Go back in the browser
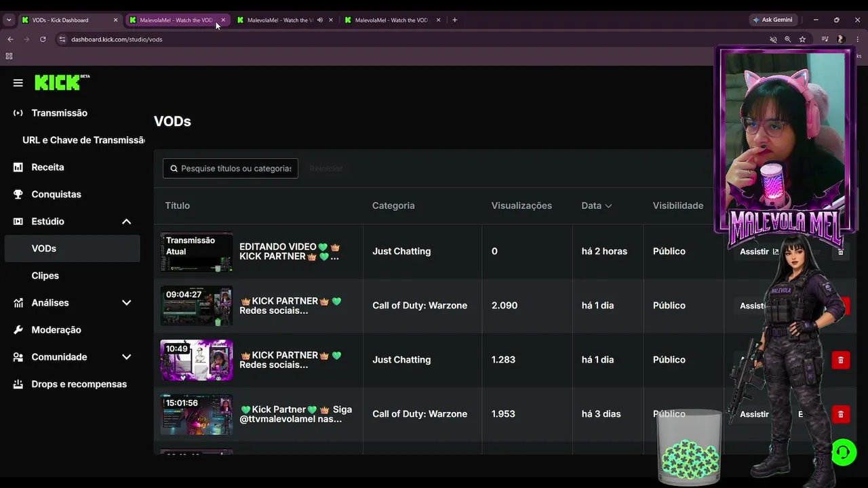868x488 pixels. click(x=10, y=39)
